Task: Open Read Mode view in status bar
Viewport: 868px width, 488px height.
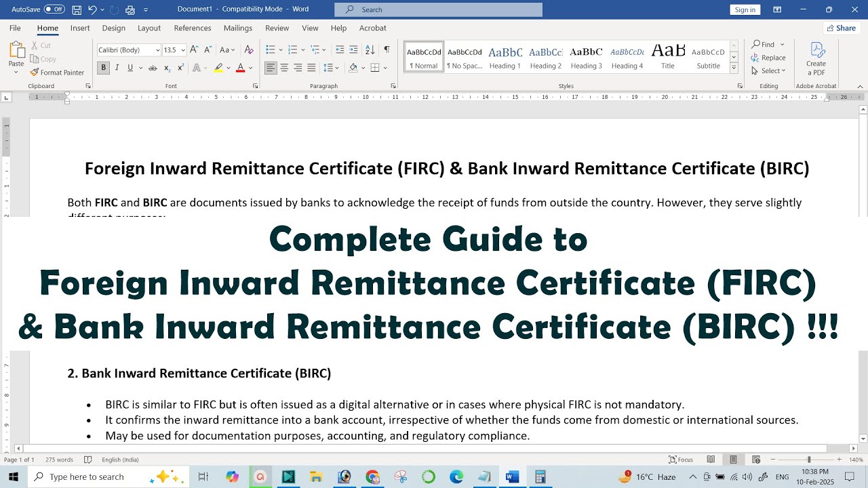Action: 711,460
